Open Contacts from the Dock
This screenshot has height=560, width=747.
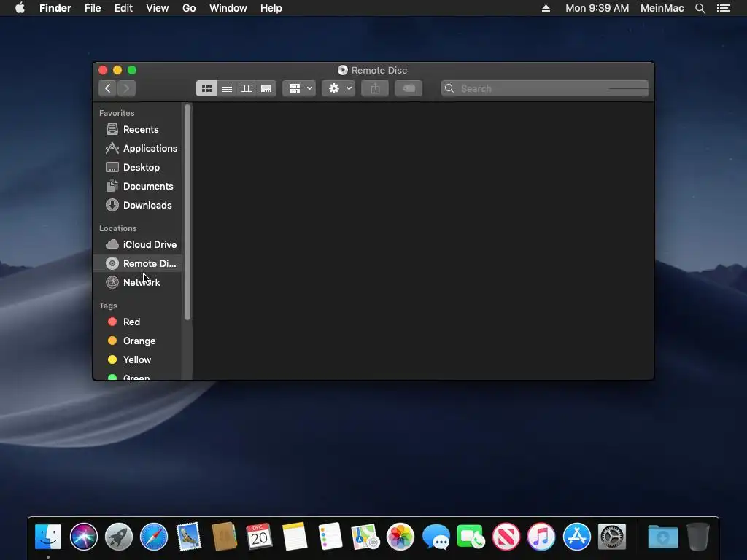[x=225, y=537]
